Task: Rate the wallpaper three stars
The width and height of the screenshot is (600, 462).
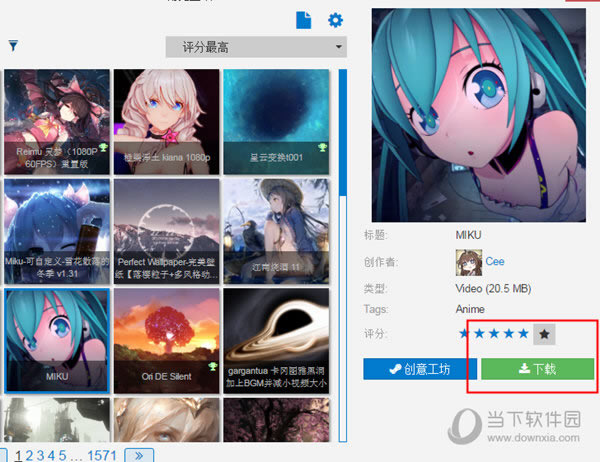Action: [494, 334]
